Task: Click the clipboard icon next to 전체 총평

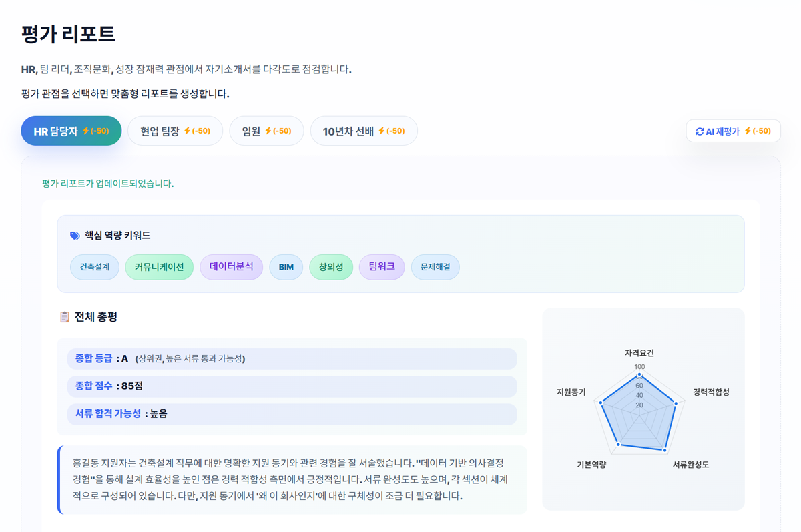Action: [x=65, y=317]
